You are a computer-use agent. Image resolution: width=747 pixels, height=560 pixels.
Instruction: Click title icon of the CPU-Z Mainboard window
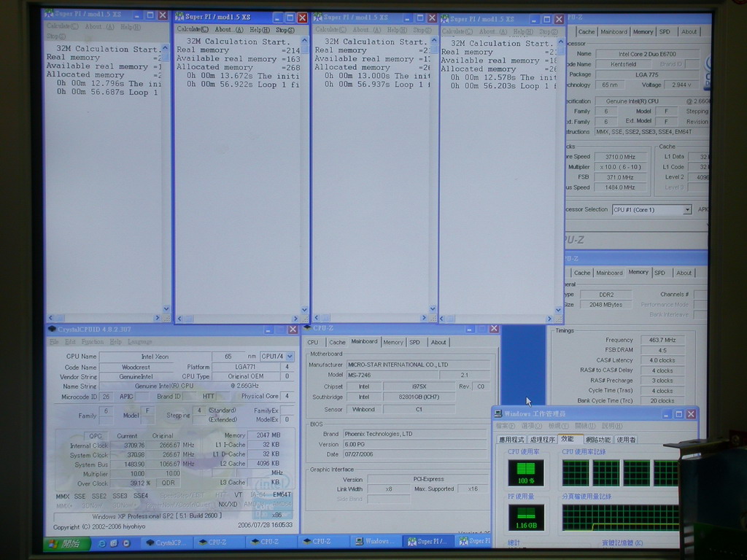coord(307,328)
